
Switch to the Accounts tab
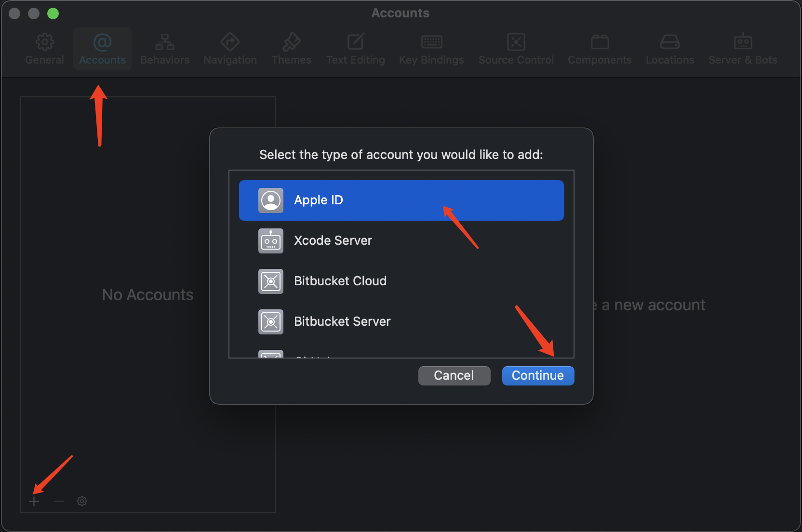pos(103,49)
